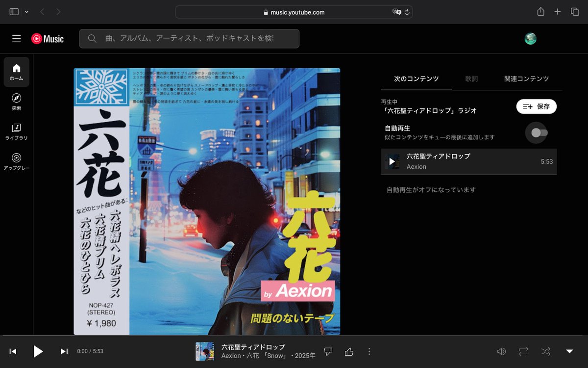This screenshot has height=368, width=588.
Task: Toggle 自動再生 autoplay switch
Action: coord(539,132)
